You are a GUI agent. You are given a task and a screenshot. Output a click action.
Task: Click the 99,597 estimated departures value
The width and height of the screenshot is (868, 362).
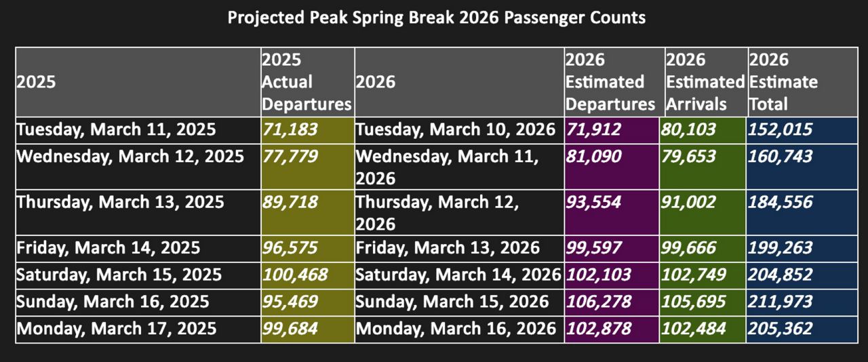[x=593, y=247]
